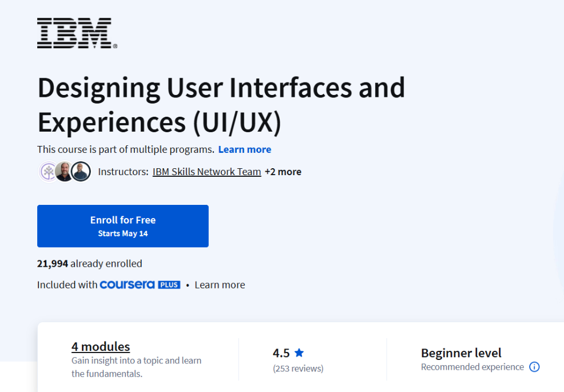This screenshot has width=564, height=392.
Task: Expand the +2 more instructors list
Action: click(x=283, y=171)
